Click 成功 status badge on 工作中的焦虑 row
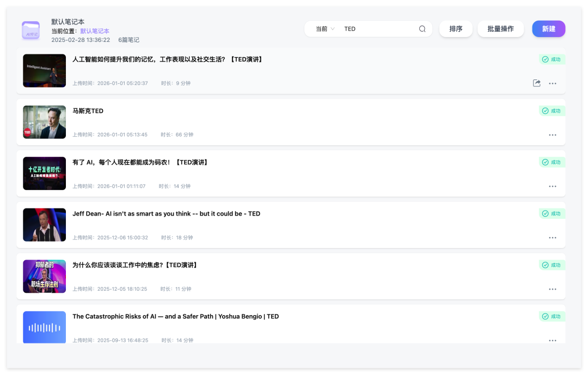 pyautogui.click(x=552, y=265)
